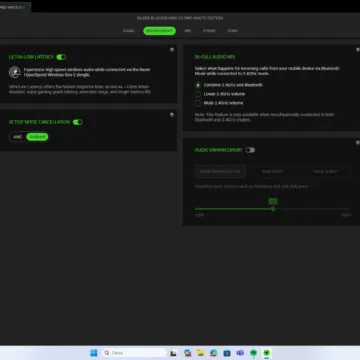The width and height of the screenshot is (360, 360).
Task: Click the In-Call Audio Mix panel info icon
Action: pyautogui.click(x=358, y=49)
